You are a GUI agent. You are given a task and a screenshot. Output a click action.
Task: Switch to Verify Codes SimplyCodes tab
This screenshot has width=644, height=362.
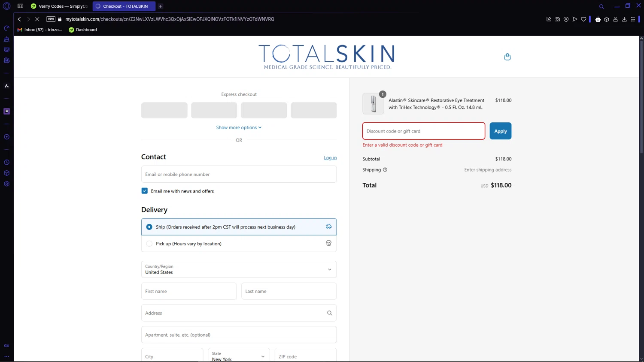click(60, 6)
